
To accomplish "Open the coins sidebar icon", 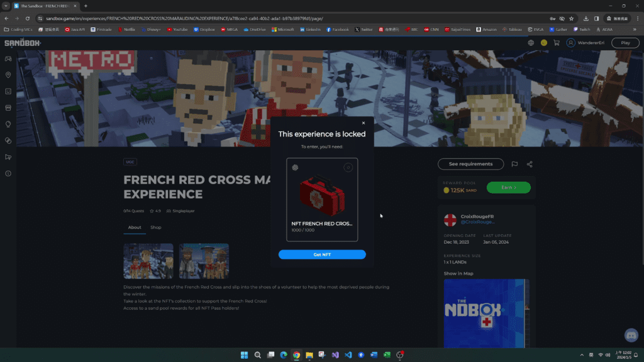I will point(8,141).
